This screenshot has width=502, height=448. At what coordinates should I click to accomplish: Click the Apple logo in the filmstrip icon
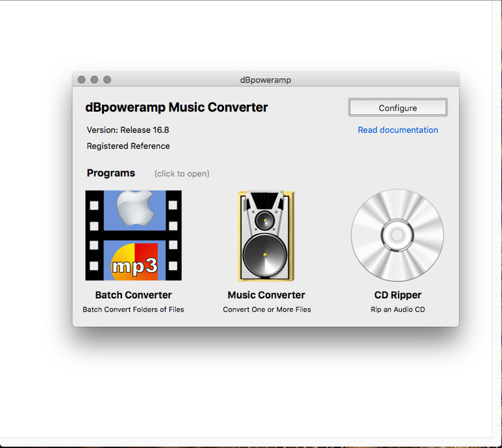click(x=134, y=207)
